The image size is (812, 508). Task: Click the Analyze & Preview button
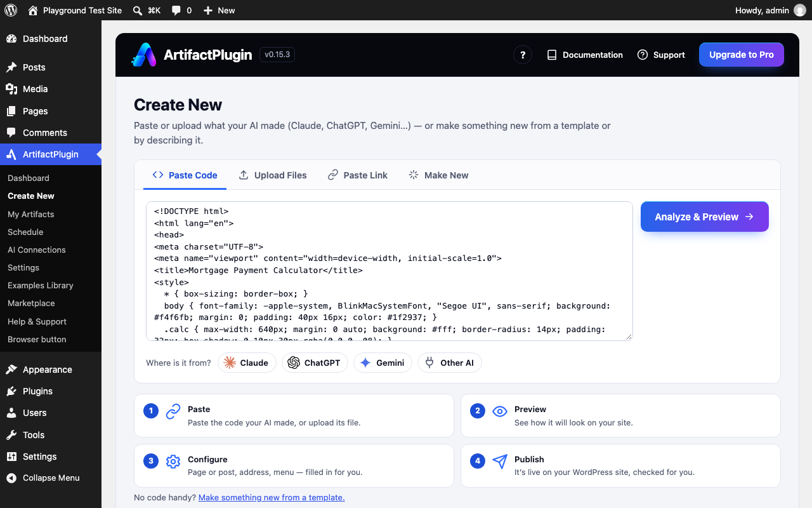pos(705,217)
